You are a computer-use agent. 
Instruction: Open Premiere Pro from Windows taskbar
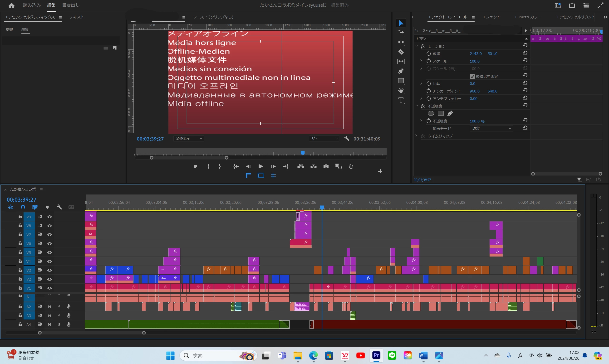click(x=376, y=355)
